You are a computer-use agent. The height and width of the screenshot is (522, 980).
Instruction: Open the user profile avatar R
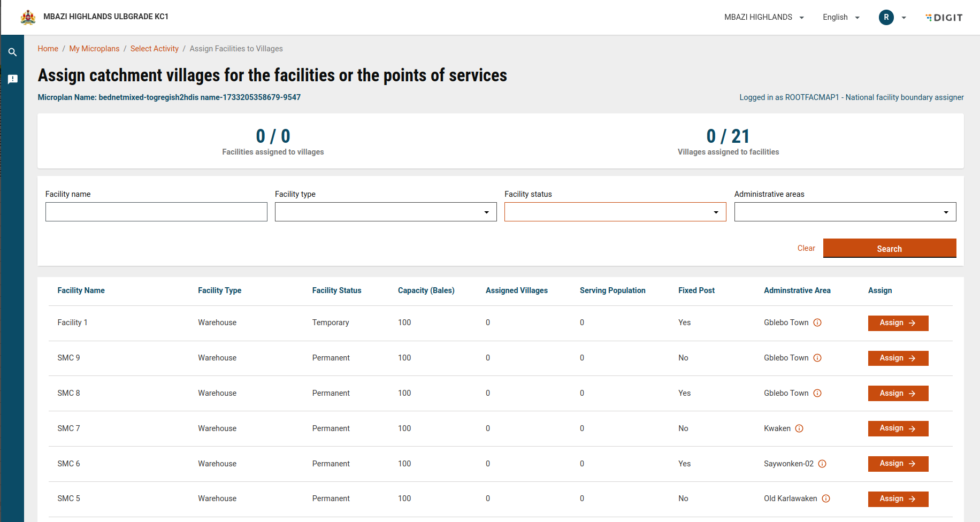(886, 17)
